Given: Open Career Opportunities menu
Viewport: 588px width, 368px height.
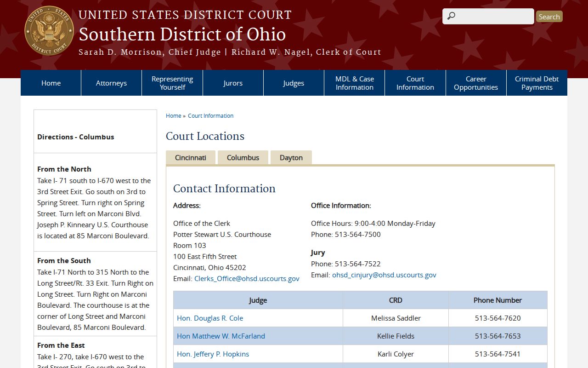Looking at the screenshot, I should click(x=476, y=83).
